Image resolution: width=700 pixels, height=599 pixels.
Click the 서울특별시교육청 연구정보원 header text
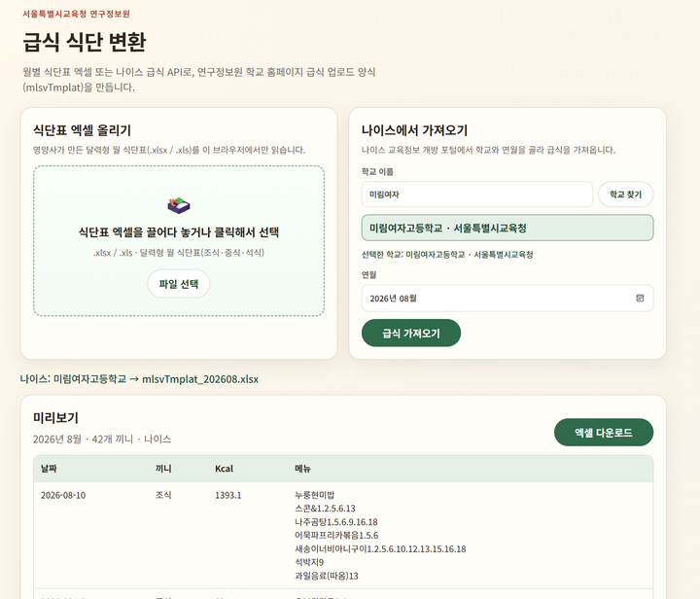(77, 14)
